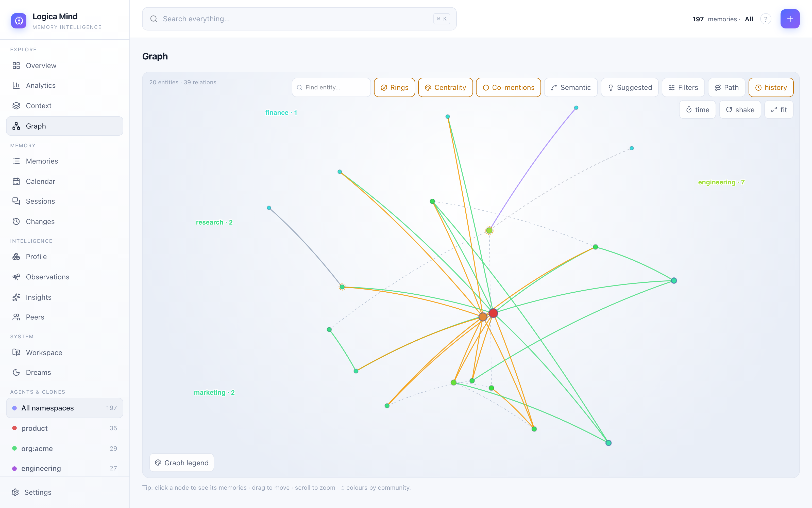Add a memory with the plus button
This screenshot has height=508, width=812.
[x=790, y=19]
